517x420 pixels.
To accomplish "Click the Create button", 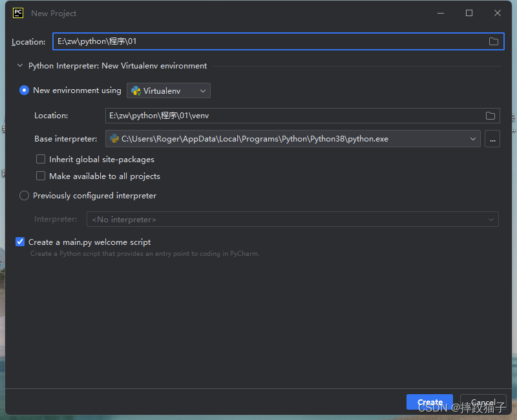I will (430, 402).
